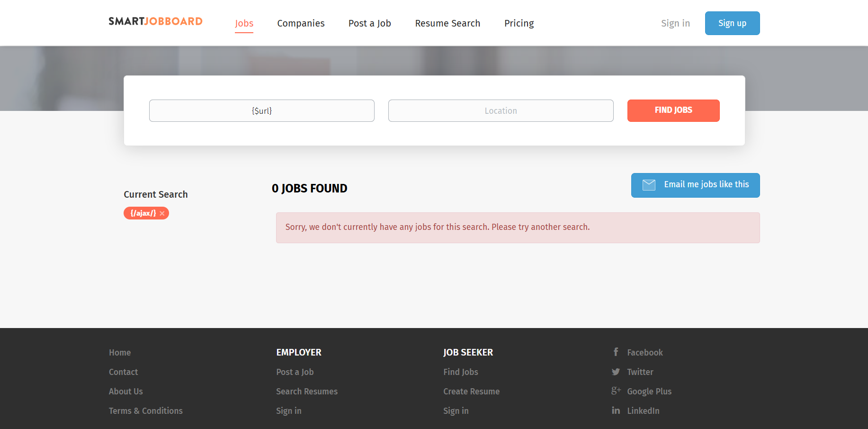Image resolution: width=868 pixels, height=429 pixels.
Task: Open Resume Search from top navigation
Action: (447, 23)
